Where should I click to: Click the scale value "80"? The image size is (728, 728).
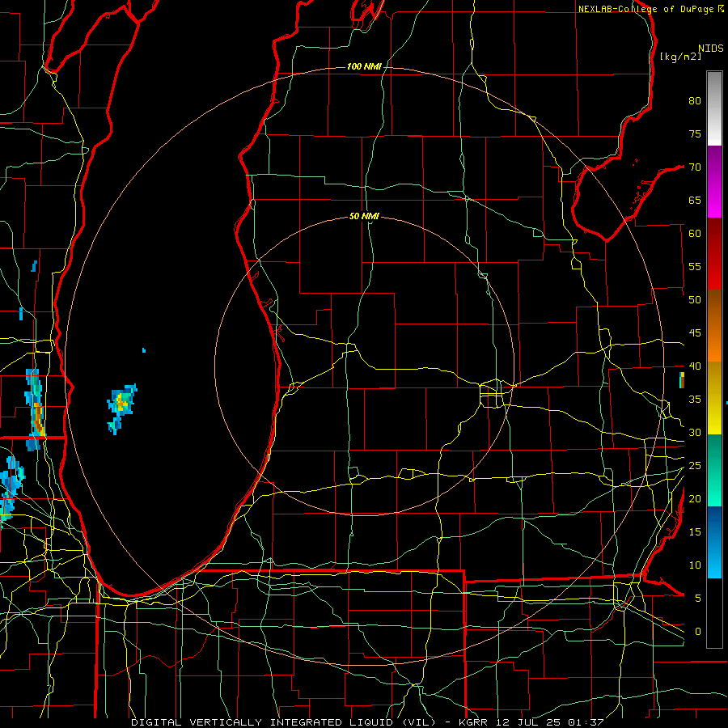click(695, 101)
